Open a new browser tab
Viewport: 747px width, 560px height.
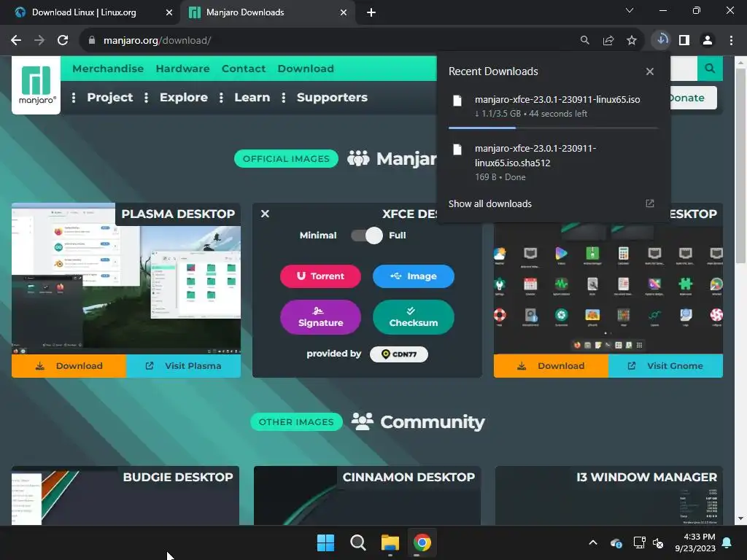(371, 13)
